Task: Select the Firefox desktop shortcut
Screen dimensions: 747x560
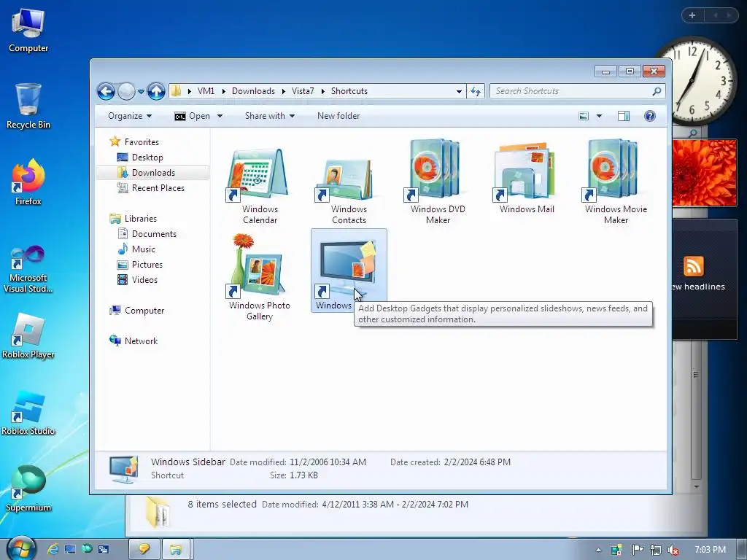Action: click(28, 182)
